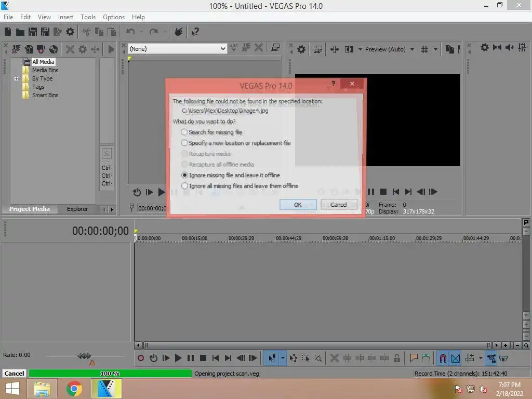Click the Render As icon
This screenshot has width=532, height=399.
point(58,32)
